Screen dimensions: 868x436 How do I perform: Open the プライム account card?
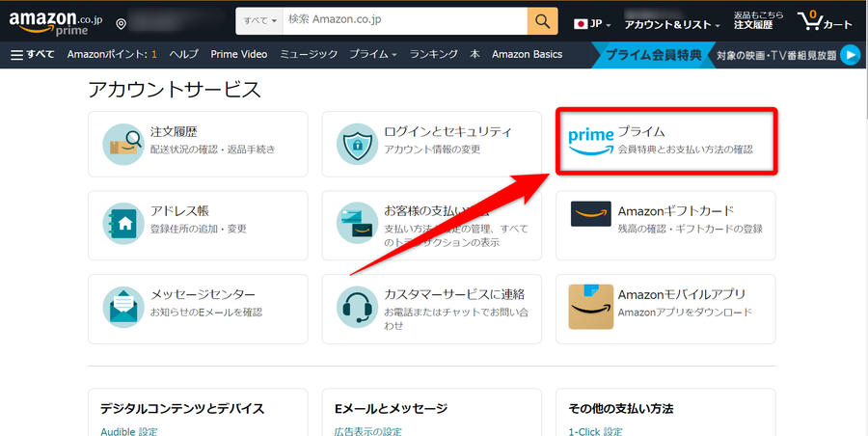pyautogui.click(x=665, y=142)
